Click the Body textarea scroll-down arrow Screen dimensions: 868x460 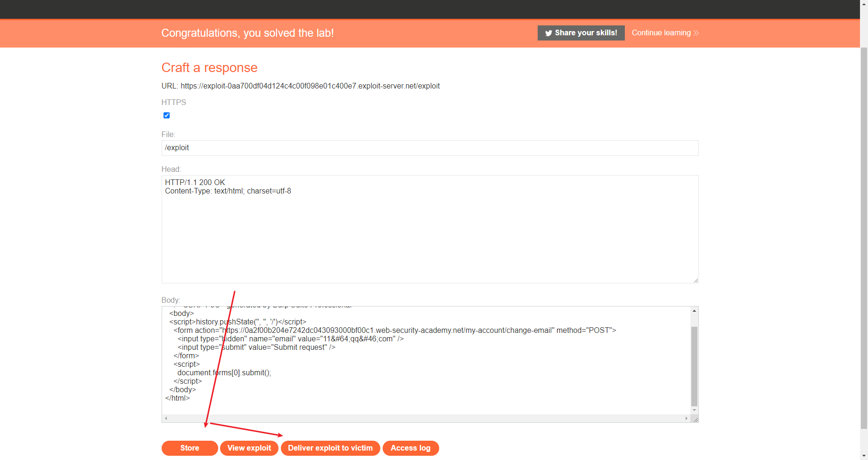[694, 411]
